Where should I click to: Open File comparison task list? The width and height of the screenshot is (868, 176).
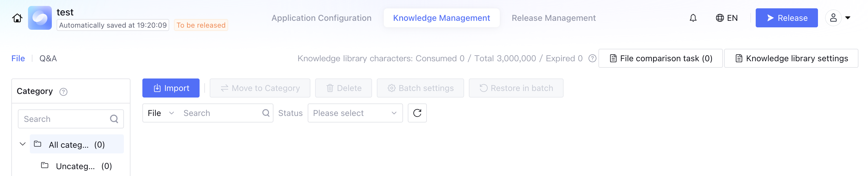point(660,59)
